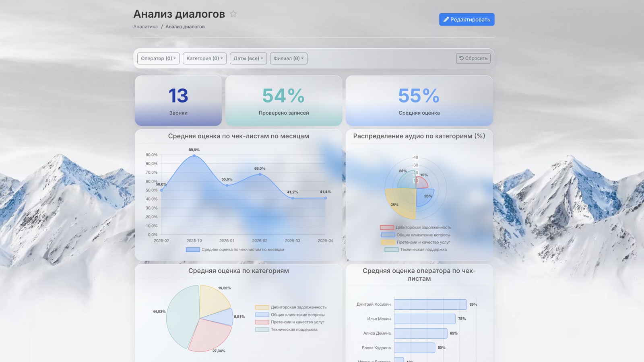Star the Анализ диалогов page as favorite
Image resolution: width=644 pixels, height=362 pixels.
click(x=233, y=14)
